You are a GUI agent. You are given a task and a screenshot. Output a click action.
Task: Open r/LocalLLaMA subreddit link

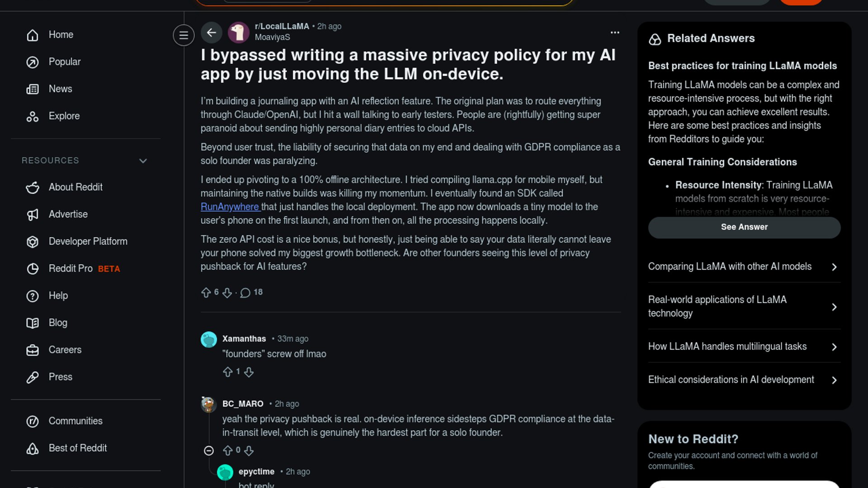[282, 26]
